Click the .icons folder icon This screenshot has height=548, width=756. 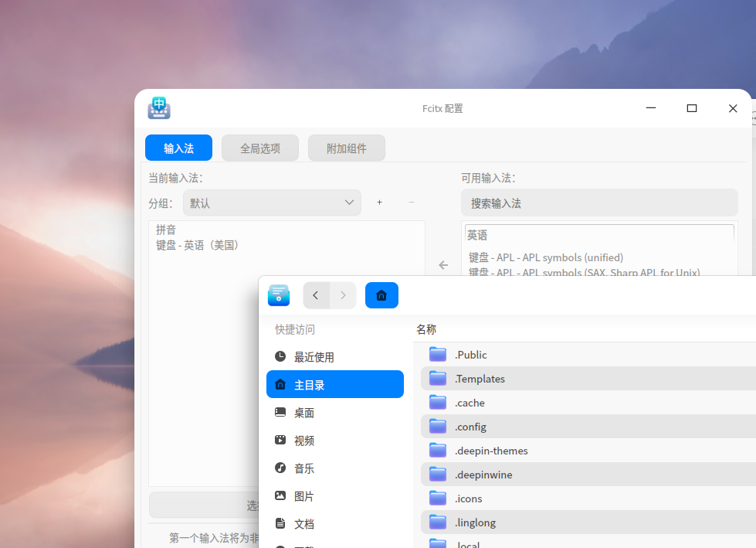click(438, 499)
